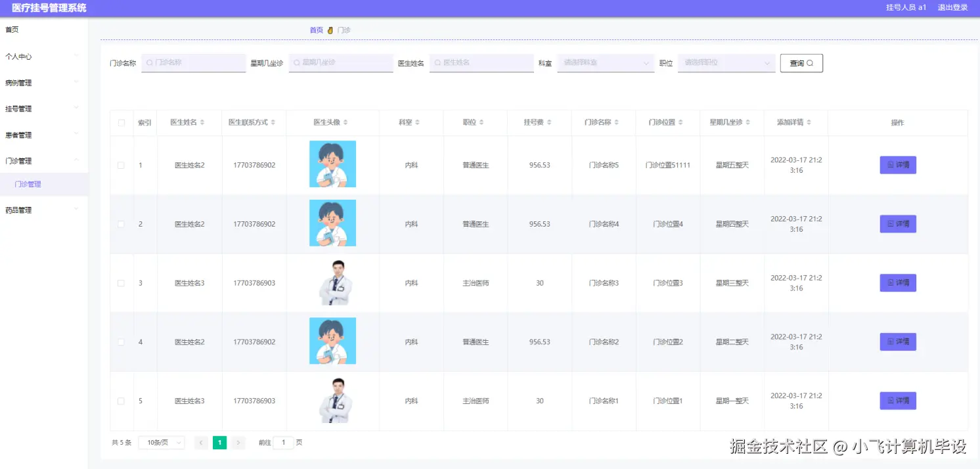Check the box for row 3
The width and height of the screenshot is (980, 469).
click(121, 283)
